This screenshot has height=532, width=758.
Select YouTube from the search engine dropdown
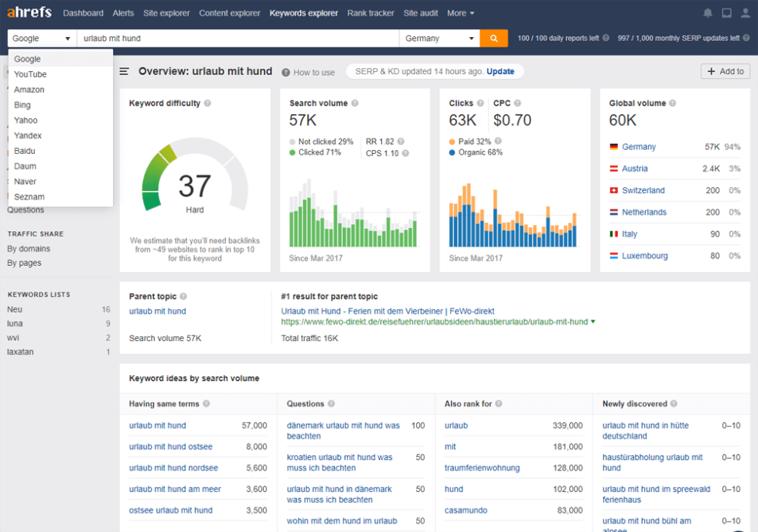point(30,73)
